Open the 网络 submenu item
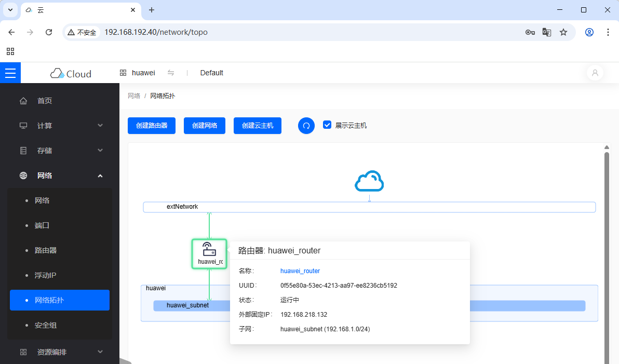This screenshot has height=364, width=619. pyautogui.click(x=60, y=200)
